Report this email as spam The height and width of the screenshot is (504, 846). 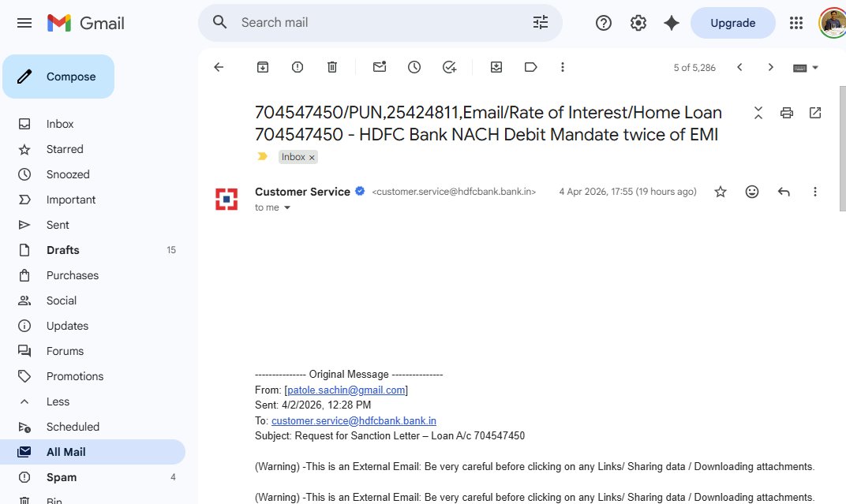pyautogui.click(x=298, y=67)
